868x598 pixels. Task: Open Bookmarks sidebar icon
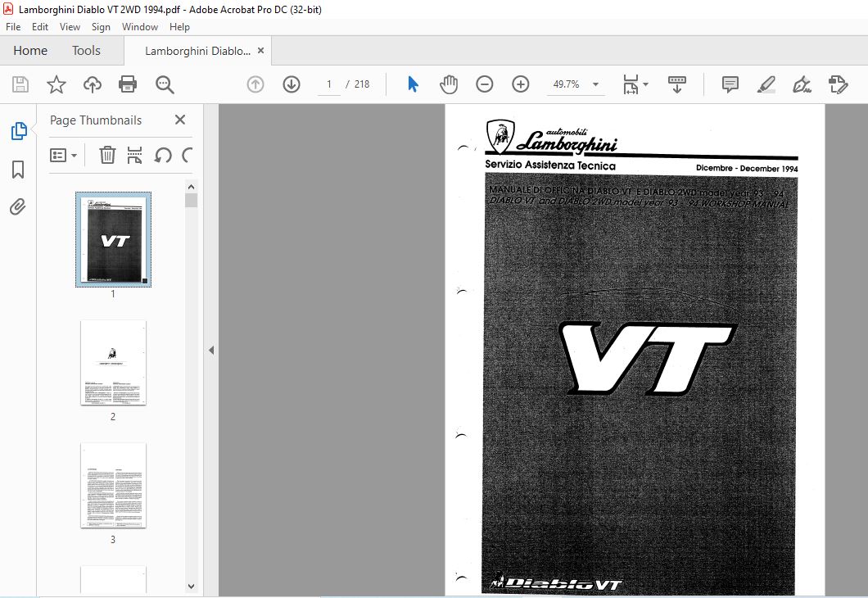18,170
